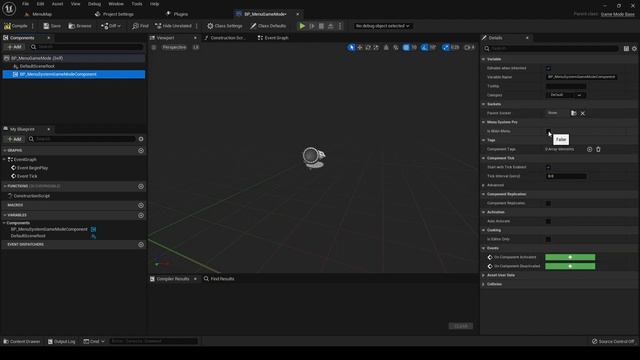
Task: Open the Diff dropdown
Action: pos(111,26)
